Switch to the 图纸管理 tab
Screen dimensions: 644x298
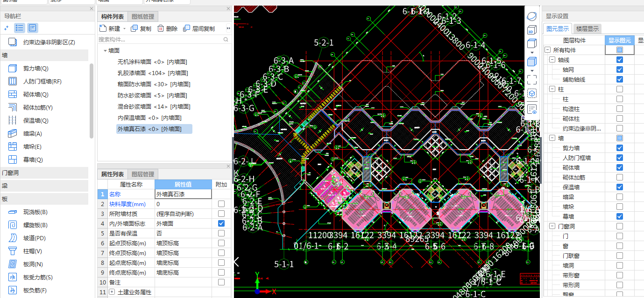tap(142, 17)
